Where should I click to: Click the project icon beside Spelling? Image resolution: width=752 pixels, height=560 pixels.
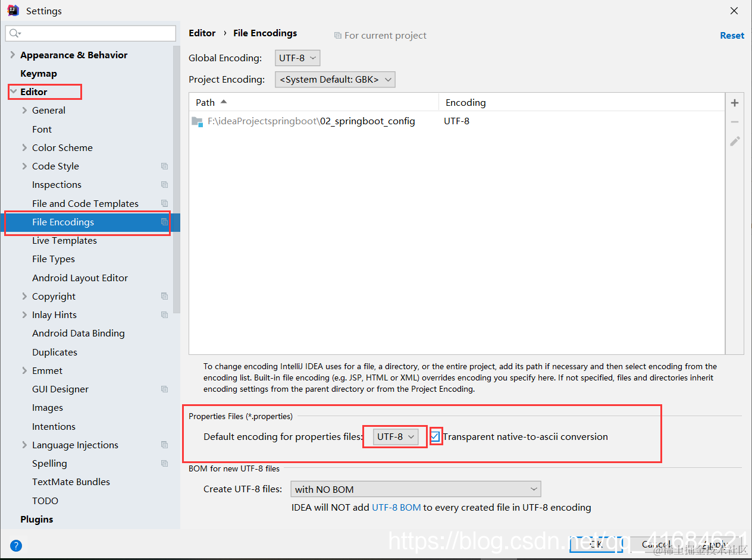click(165, 463)
